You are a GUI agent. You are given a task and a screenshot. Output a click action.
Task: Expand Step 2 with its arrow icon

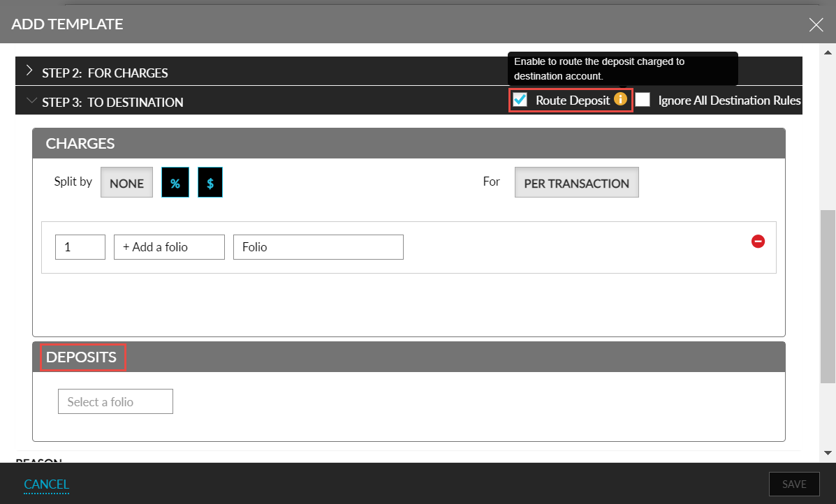pyautogui.click(x=29, y=70)
